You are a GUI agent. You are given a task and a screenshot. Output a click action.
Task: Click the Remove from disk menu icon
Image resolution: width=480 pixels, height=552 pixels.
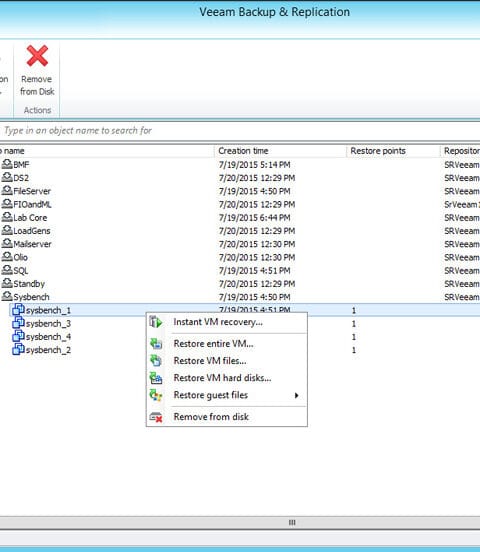coord(156,417)
